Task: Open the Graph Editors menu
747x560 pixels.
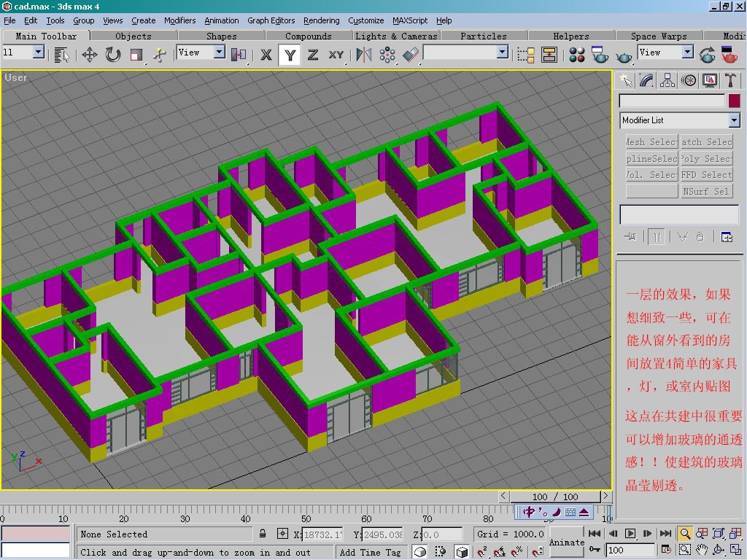Action: coord(271,20)
